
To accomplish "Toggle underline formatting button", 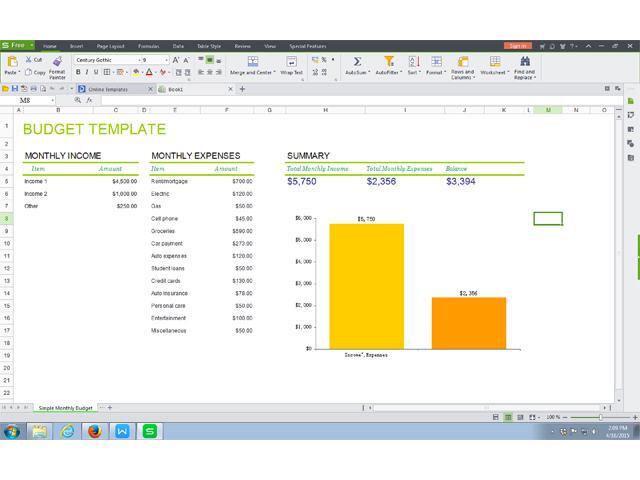I will tap(96, 72).
